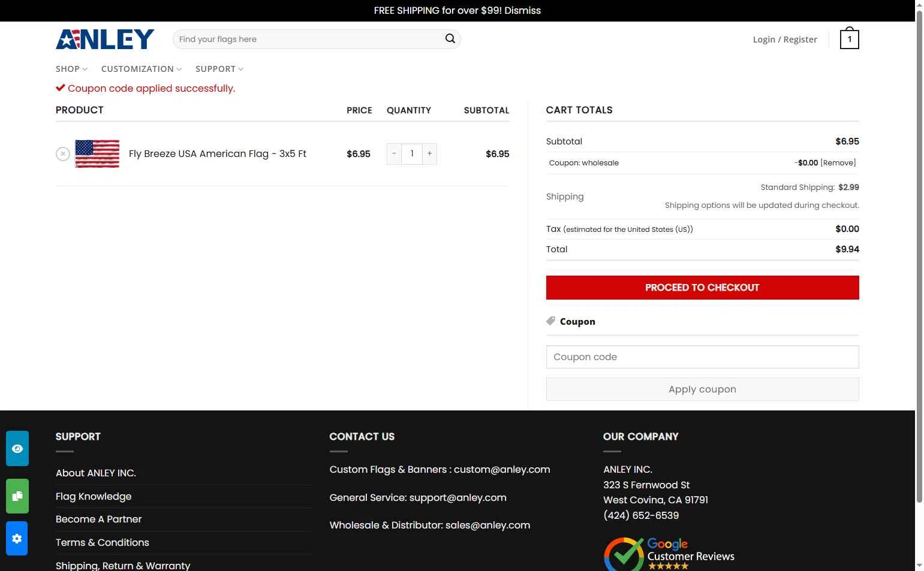
Task: Open the blue gear settings widget
Action: (x=17, y=538)
